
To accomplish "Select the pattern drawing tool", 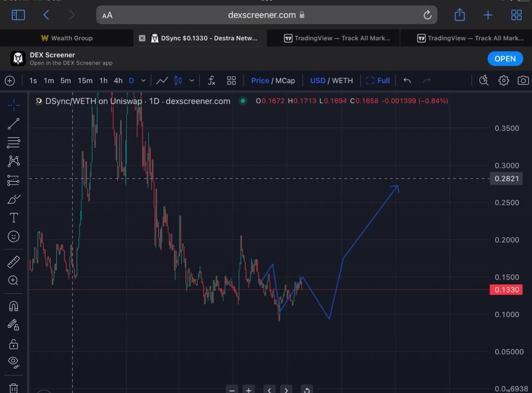I will pos(14,161).
